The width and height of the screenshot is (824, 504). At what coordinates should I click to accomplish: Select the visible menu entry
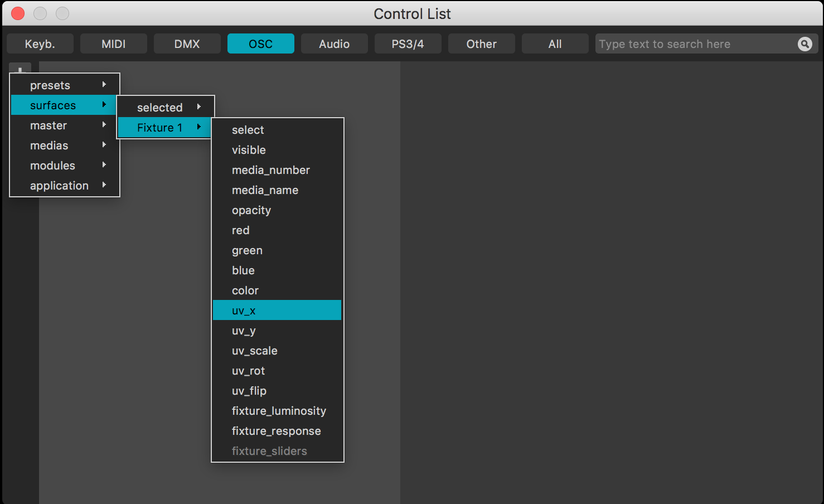click(x=277, y=150)
